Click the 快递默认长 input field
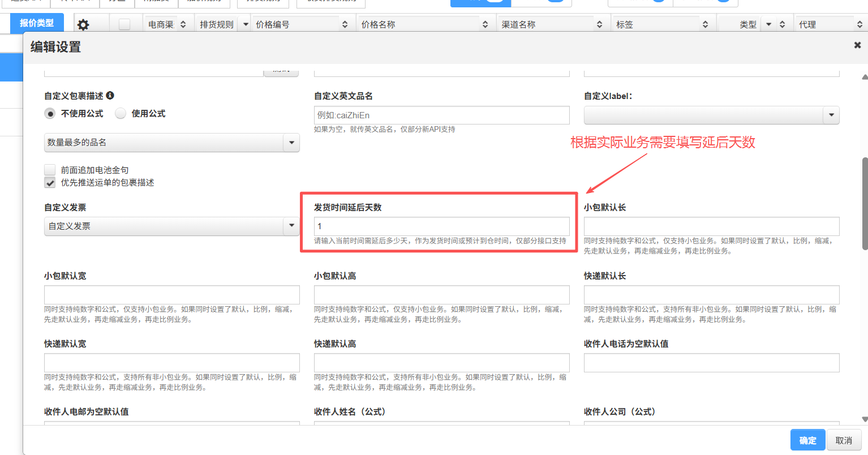 712,295
